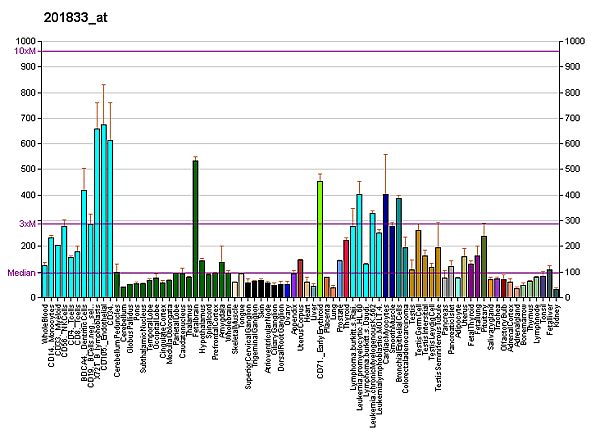Click the purple 10xM threshold line
600x434 pixels.
300,51
